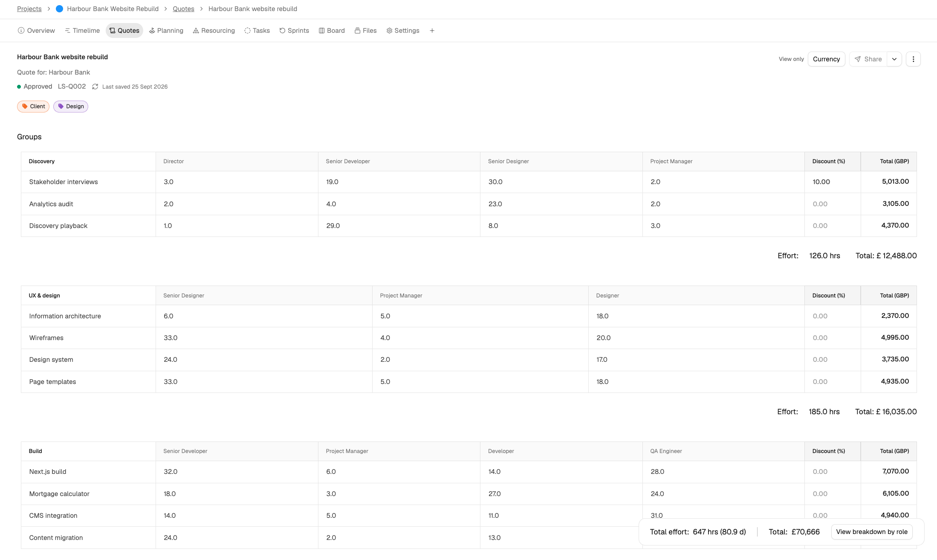The image size is (937, 560).
Task: Click the Wireframes total 4,995.00
Action: pyautogui.click(x=889, y=338)
